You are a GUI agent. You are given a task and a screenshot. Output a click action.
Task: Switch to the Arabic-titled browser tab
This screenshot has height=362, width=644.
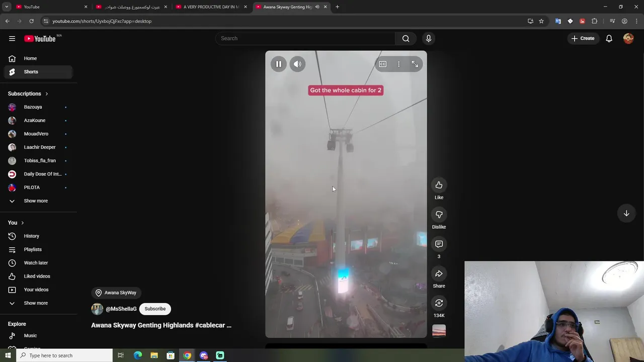click(131, 7)
